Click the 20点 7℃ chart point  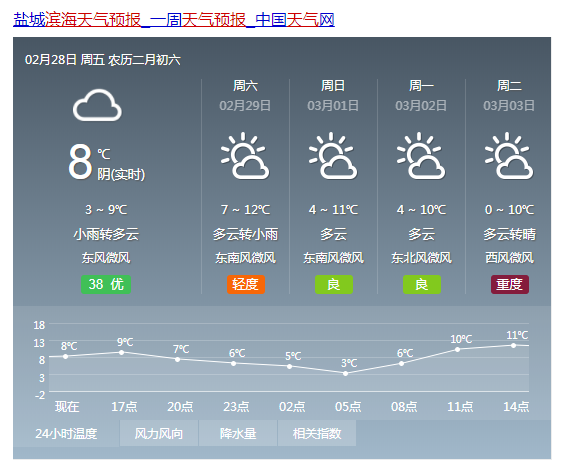click(177, 359)
